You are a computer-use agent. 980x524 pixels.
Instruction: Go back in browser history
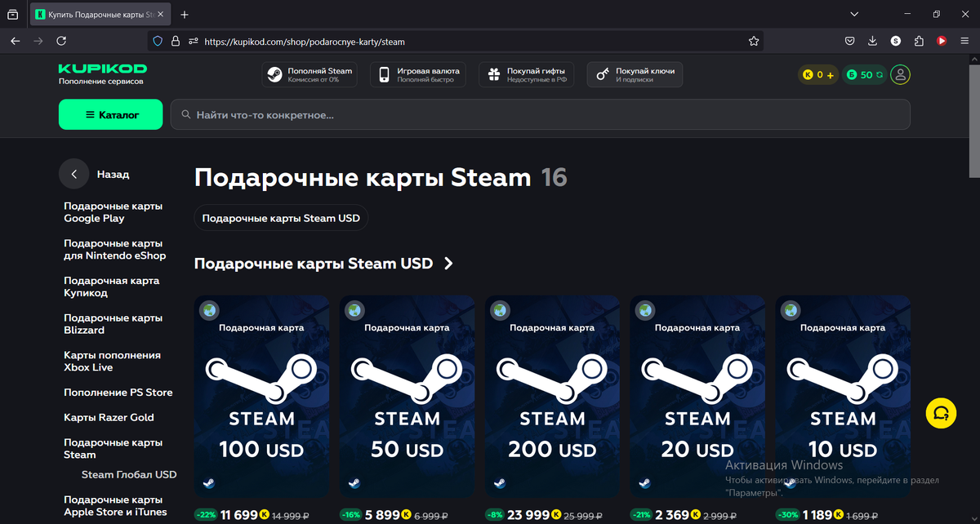pyautogui.click(x=15, y=41)
